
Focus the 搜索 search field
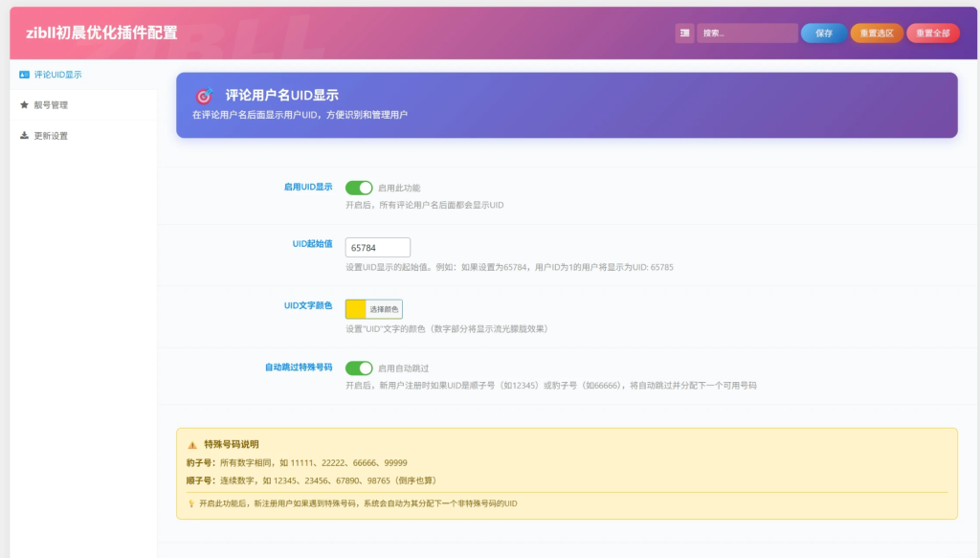tap(746, 33)
